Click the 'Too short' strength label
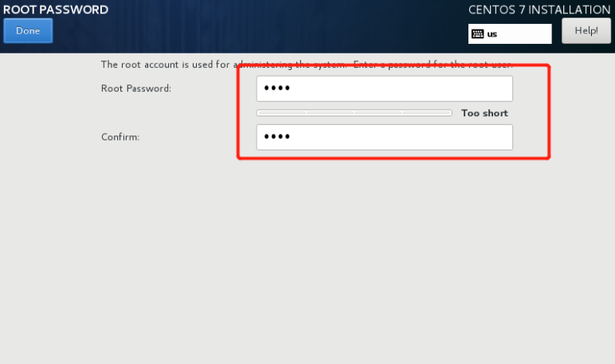The width and height of the screenshot is (615, 364). [x=484, y=113]
